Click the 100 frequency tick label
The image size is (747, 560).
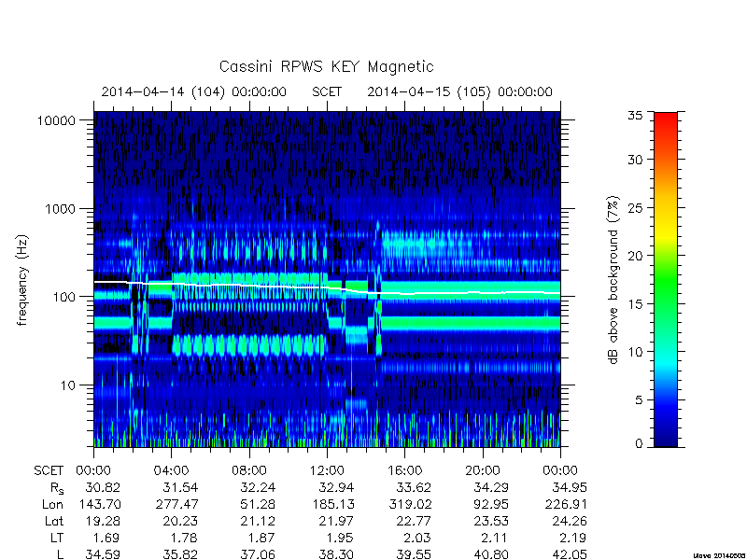pyautogui.click(x=63, y=297)
